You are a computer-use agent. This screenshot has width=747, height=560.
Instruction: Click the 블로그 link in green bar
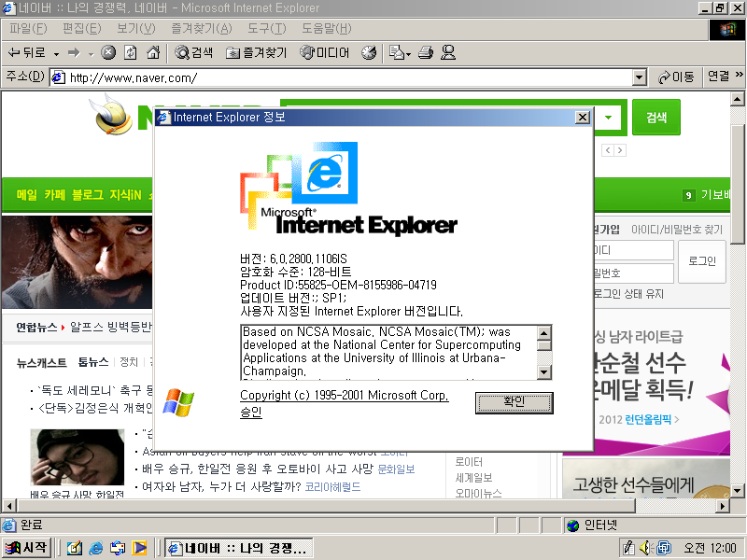click(87, 195)
